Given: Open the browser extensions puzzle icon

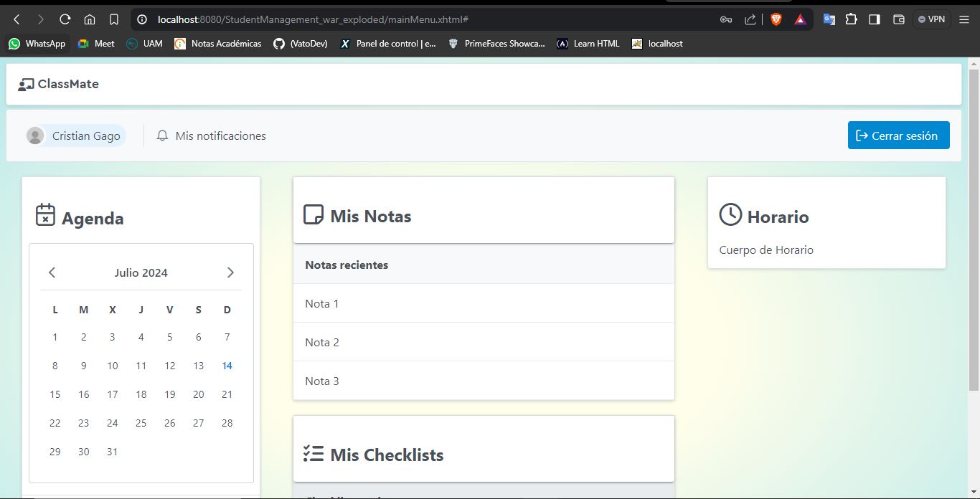Looking at the screenshot, I should pyautogui.click(x=852, y=19).
